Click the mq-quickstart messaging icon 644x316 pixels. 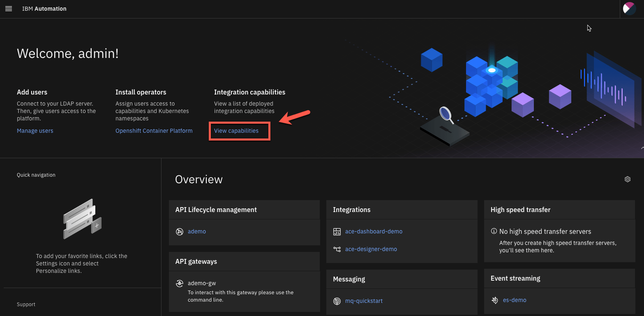(337, 301)
